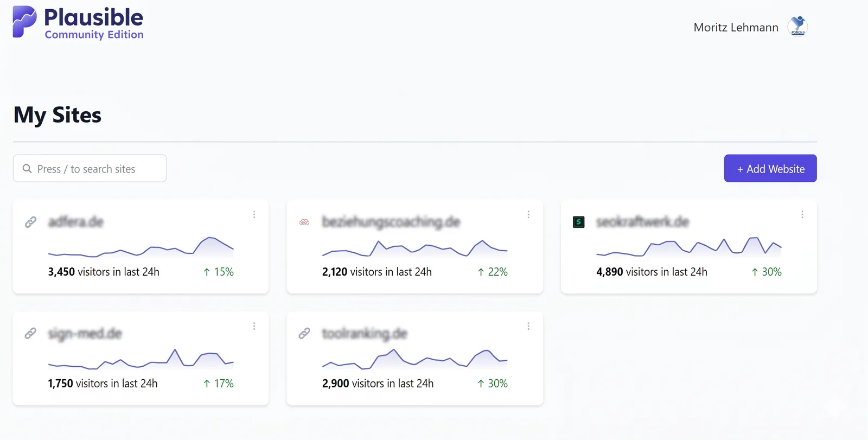Open the blurred site name on the 4,890 visitors card

[642, 222]
